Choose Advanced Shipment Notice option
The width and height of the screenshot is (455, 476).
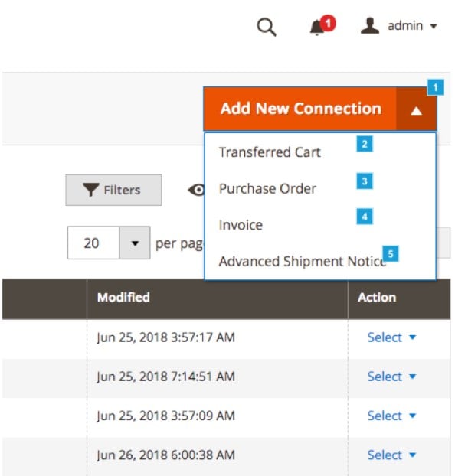click(x=303, y=262)
